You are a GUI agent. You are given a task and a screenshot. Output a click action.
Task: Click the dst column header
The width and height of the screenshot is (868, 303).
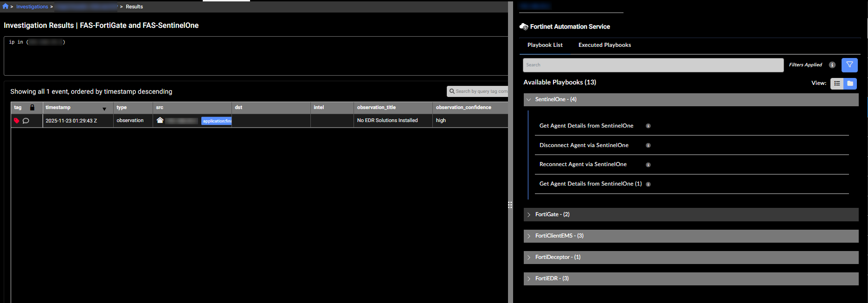(x=271, y=108)
